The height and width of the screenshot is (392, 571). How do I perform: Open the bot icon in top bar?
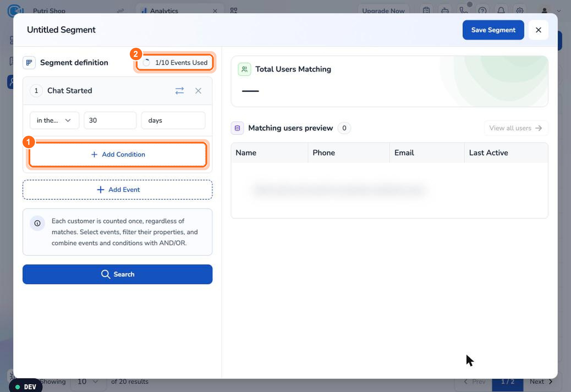pos(445,10)
